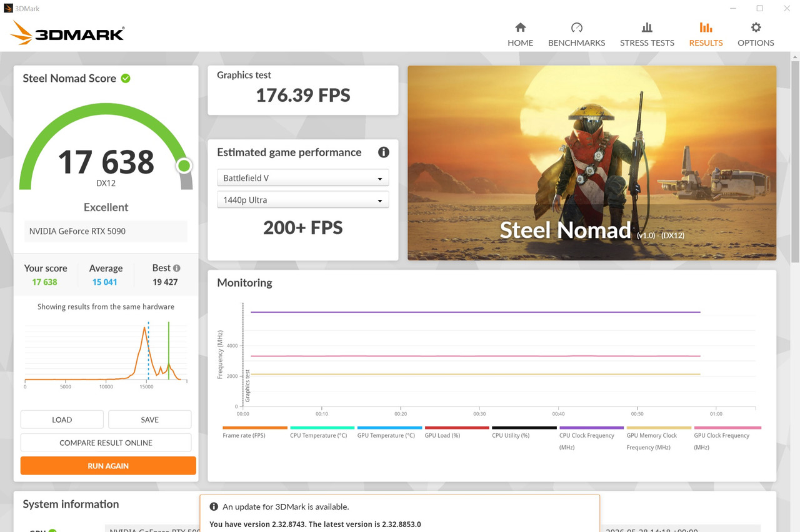Image resolution: width=800 pixels, height=532 pixels.
Task: Click the SAVE button
Action: coord(149,420)
